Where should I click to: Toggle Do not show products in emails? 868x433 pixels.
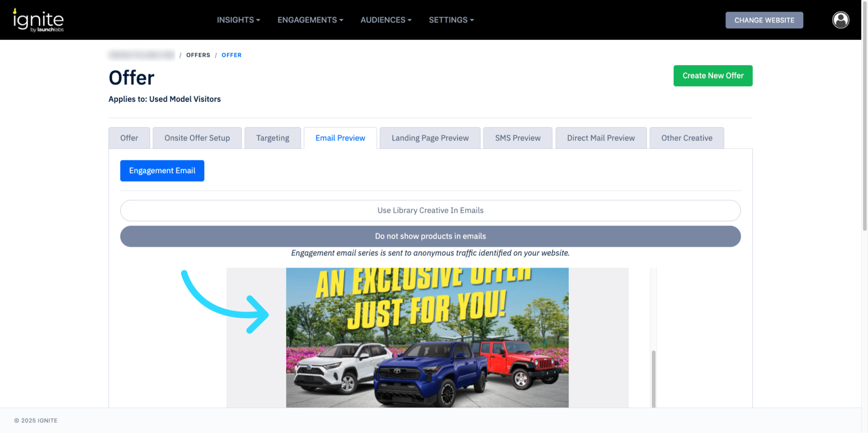(430, 236)
